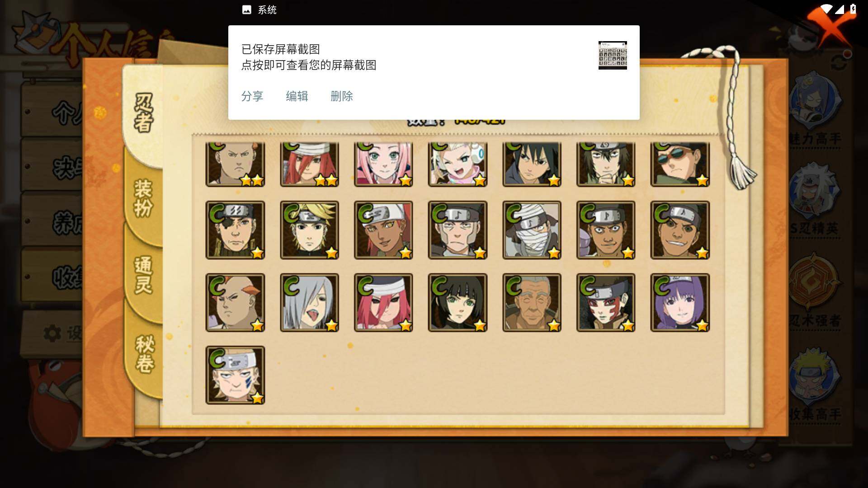Select the eyepatch ninja portrait
868x488 pixels.
click(235, 230)
